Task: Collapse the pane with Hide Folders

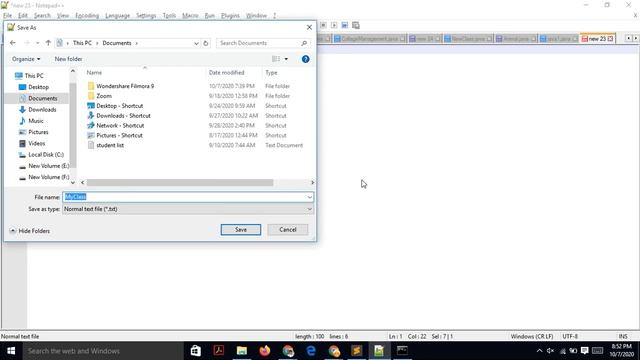Action: point(30,231)
